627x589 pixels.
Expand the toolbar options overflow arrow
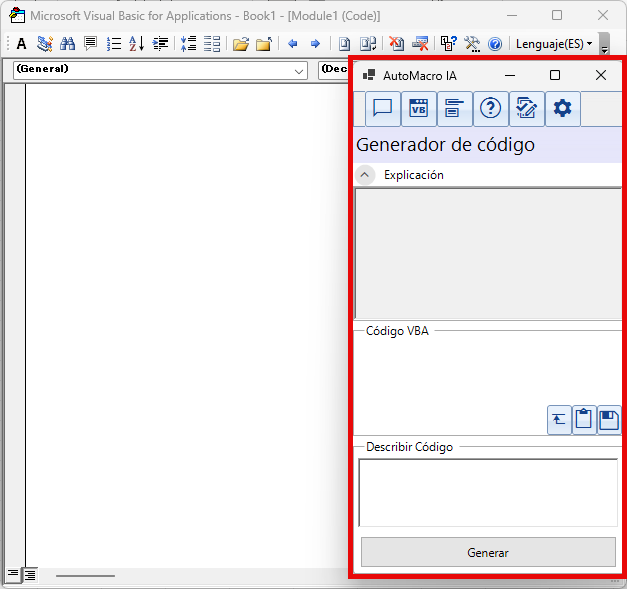coord(605,44)
